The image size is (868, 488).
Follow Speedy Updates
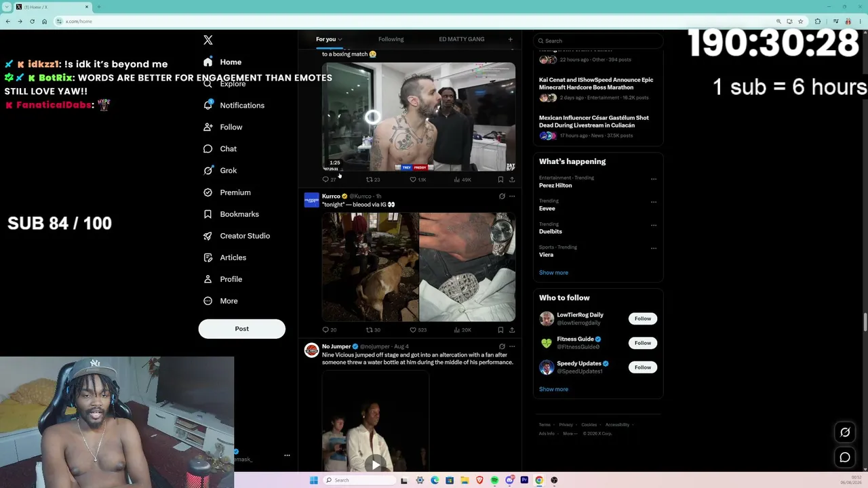[x=643, y=367]
